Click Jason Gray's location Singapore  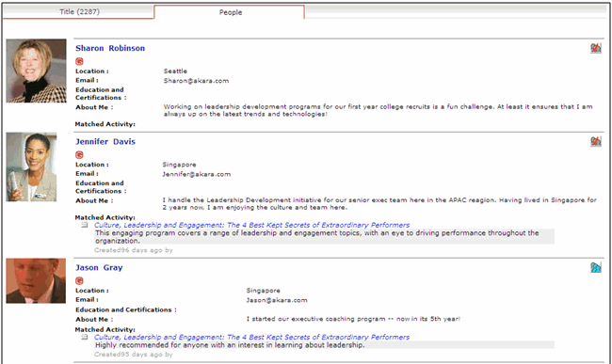263,291
